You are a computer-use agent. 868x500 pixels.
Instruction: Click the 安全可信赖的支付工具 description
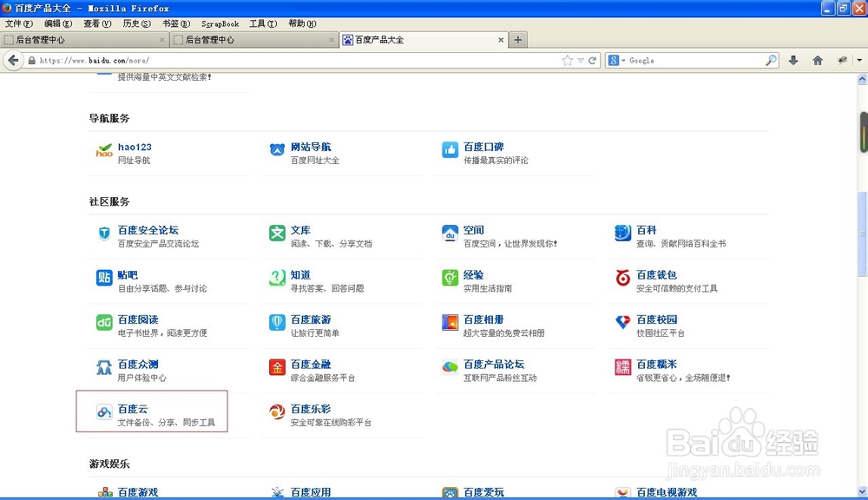[x=676, y=288]
